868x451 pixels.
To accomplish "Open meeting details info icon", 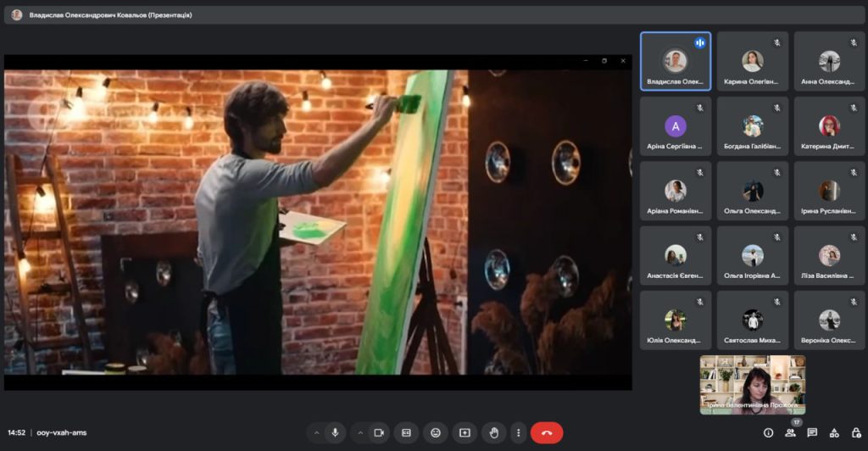I will click(768, 432).
